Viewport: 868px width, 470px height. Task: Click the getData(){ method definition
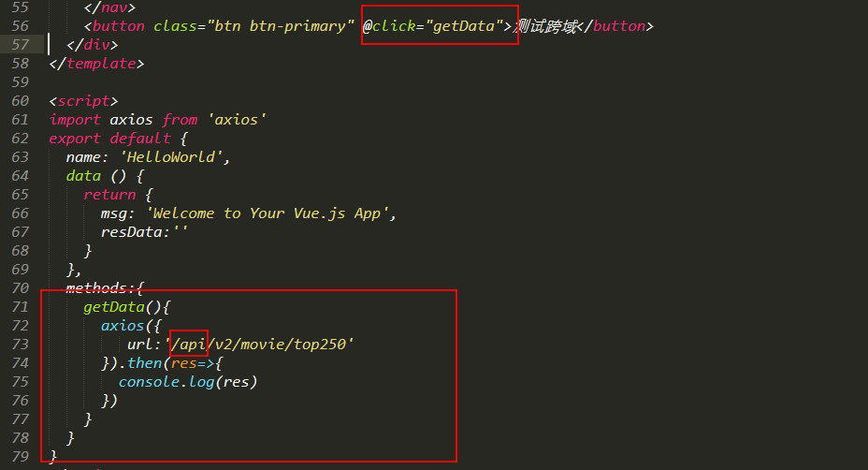click(127, 307)
